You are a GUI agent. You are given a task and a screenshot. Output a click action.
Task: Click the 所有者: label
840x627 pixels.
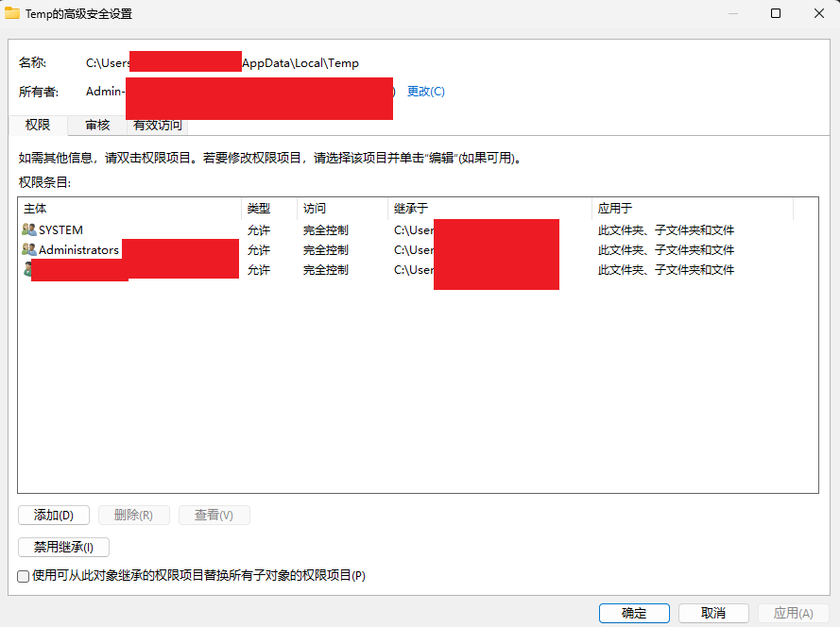(39, 92)
